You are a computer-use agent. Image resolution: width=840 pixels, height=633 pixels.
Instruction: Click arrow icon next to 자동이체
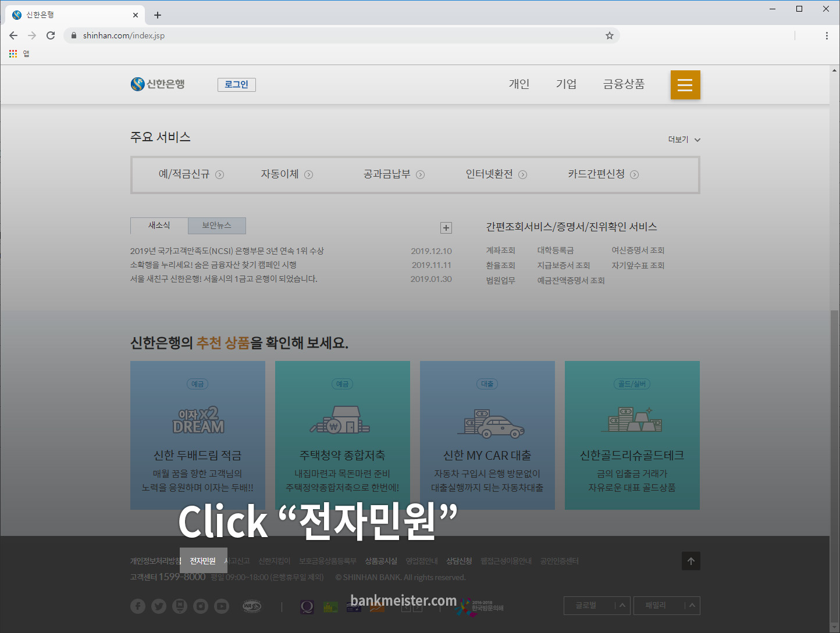pos(309,174)
